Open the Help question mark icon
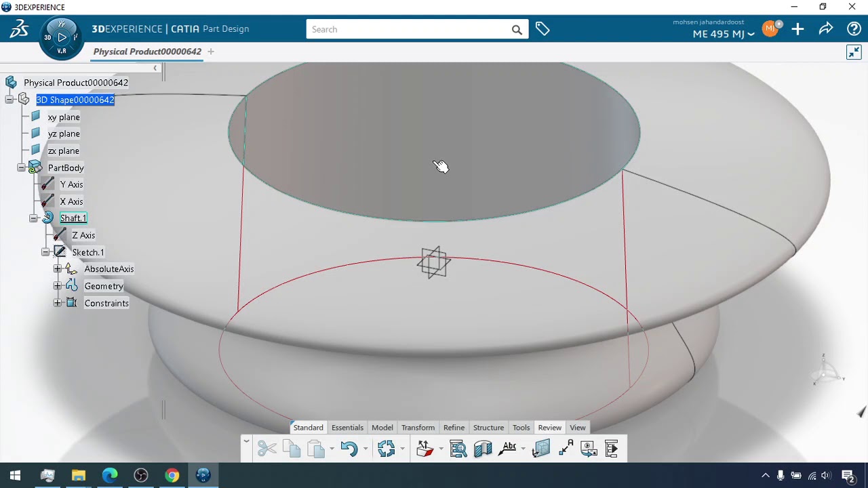Screen dimensions: 868x488 click(854, 29)
